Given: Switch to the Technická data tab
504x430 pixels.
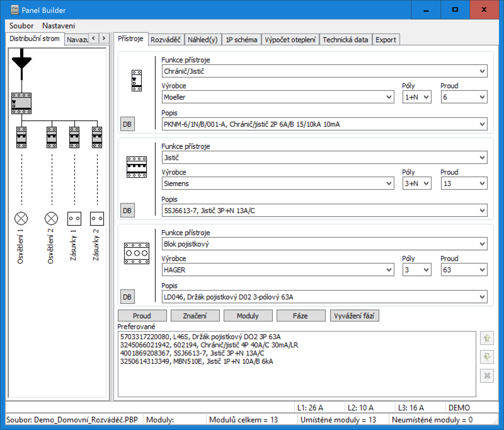Looking at the screenshot, I should coord(346,40).
